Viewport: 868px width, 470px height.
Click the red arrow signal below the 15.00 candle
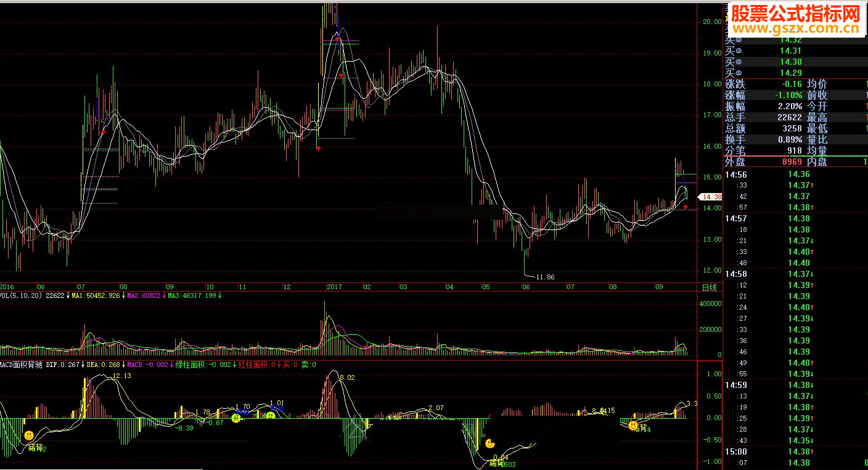pos(686,207)
